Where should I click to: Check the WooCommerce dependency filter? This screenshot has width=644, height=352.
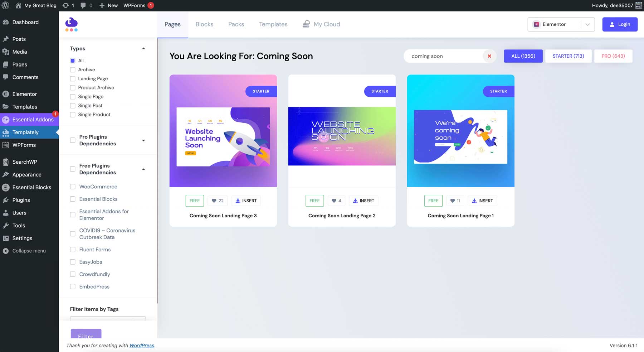[x=73, y=187]
